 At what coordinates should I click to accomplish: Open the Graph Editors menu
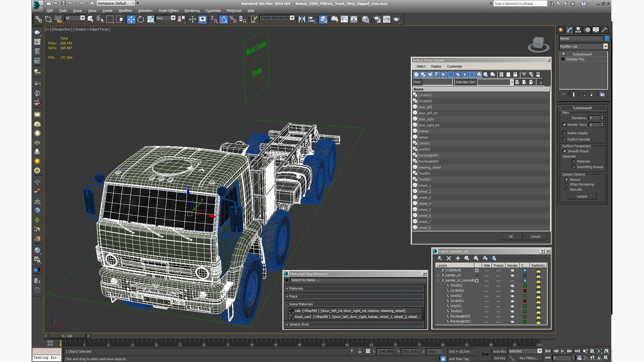pyautogui.click(x=168, y=11)
